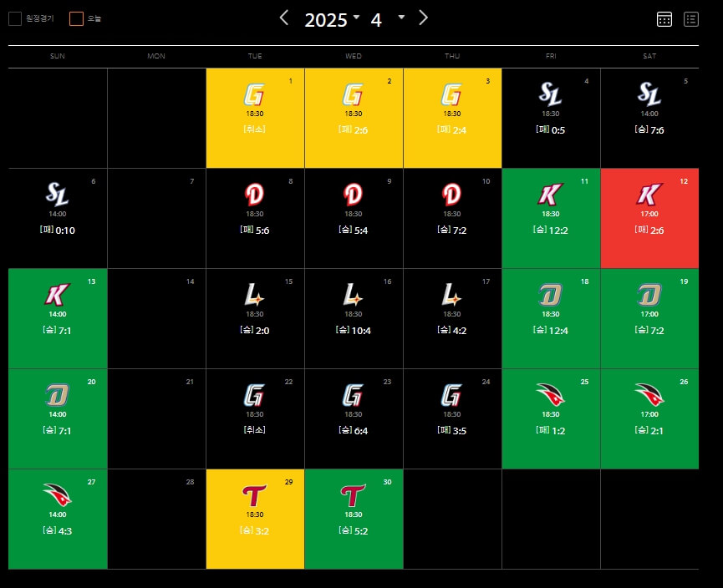Open April 2 team logo
Viewport: 723px width, 588px height.
coord(354,95)
